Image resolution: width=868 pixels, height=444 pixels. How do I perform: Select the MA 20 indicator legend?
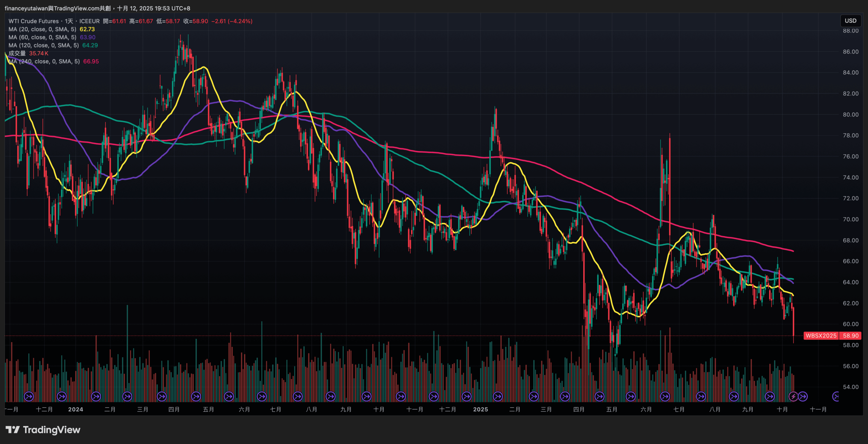pyautogui.click(x=42, y=29)
